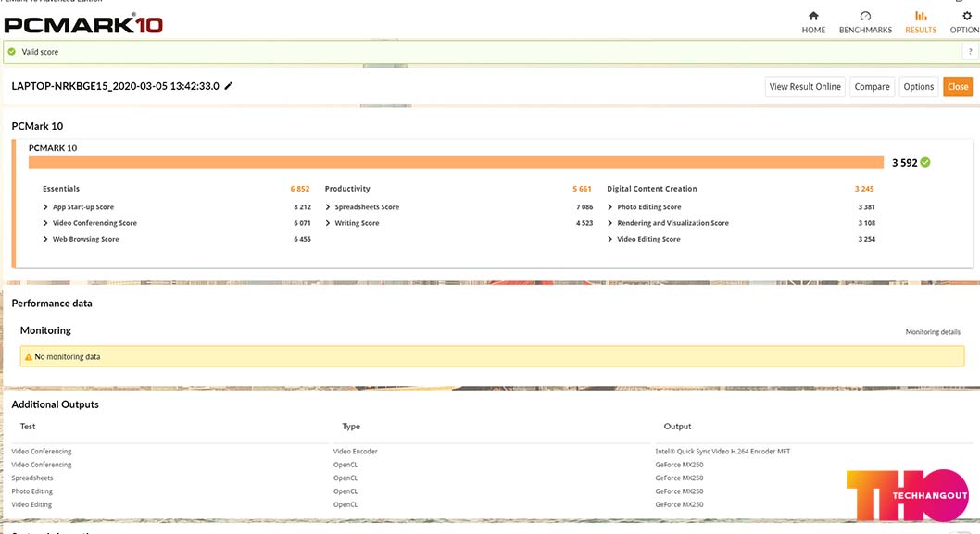Click Web Browsing value 6 455

point(303,239)
